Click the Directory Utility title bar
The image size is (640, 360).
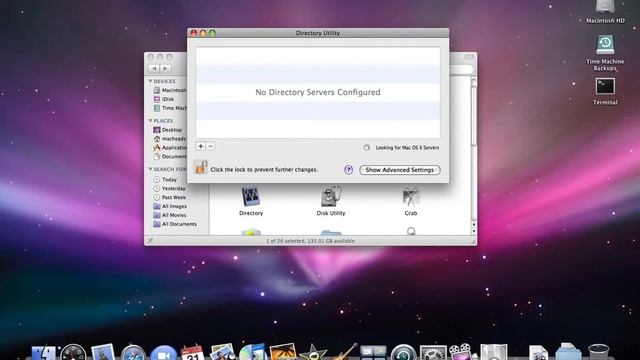pos(318,33)
